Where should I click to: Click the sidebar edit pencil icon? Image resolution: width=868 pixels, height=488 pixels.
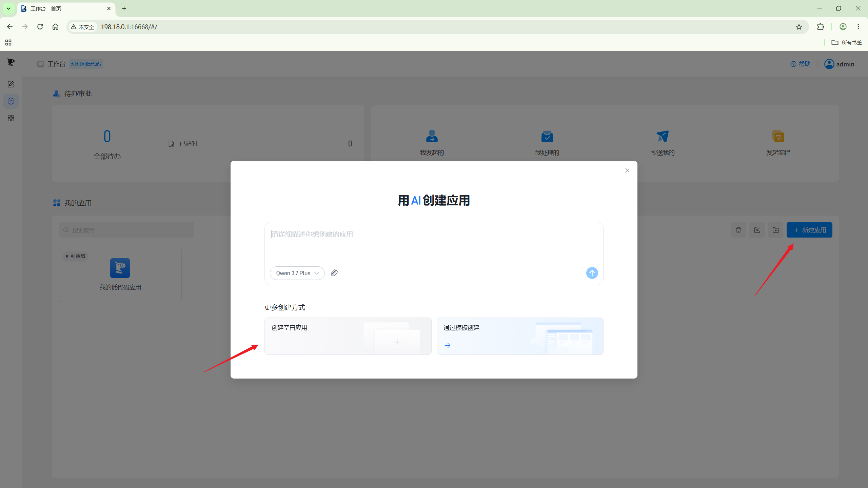coord(11,84)
